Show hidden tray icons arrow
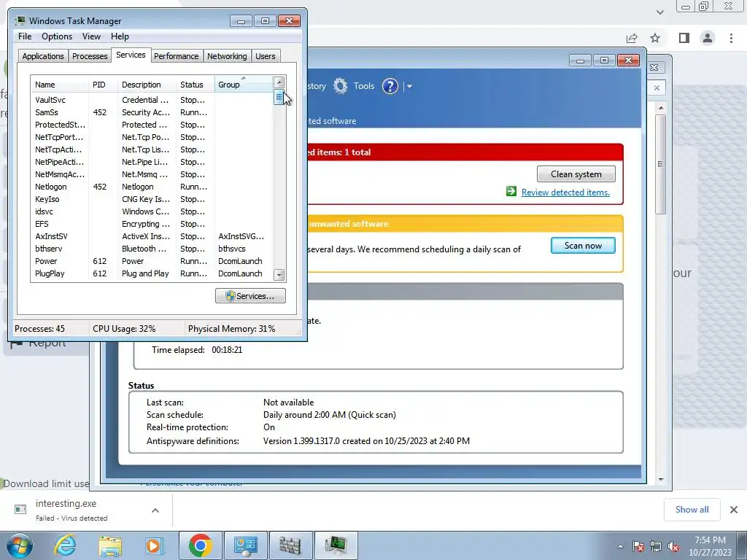This screenshot has height=560, width=747. point(620,546)
